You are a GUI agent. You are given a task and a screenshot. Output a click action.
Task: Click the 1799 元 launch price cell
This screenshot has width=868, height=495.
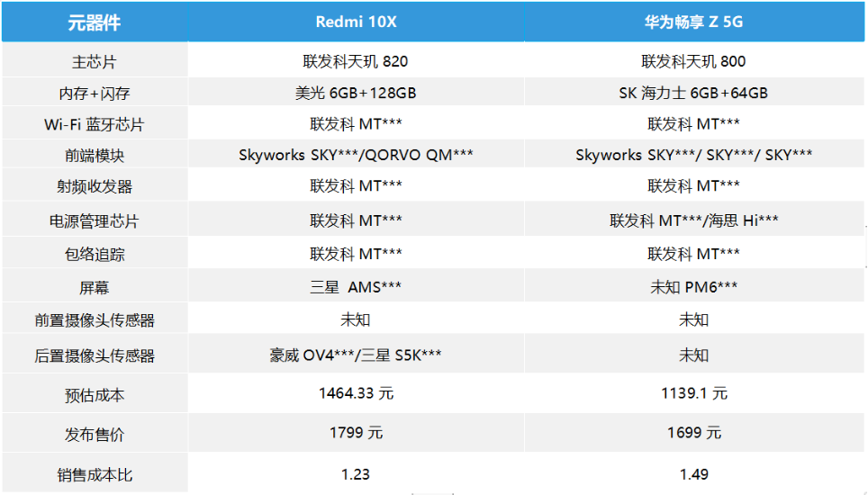356,433
